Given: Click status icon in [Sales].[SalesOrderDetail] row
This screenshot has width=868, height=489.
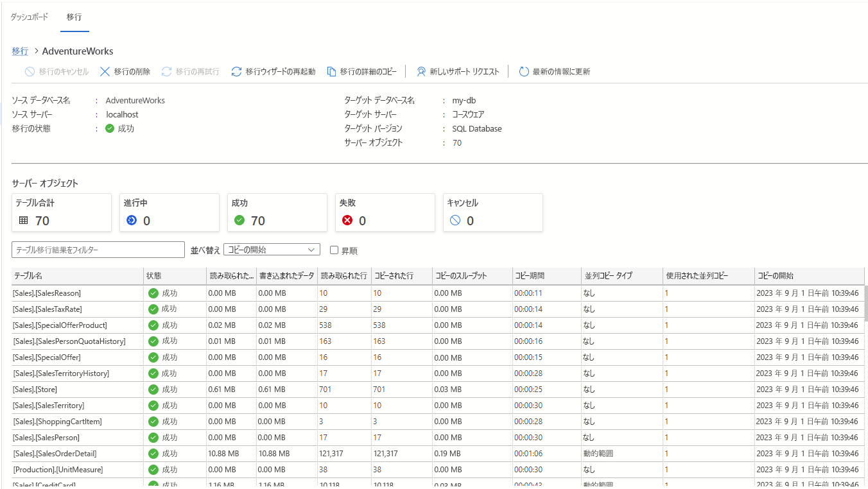Looking at the screenshot, I should (x=153, y=454).
